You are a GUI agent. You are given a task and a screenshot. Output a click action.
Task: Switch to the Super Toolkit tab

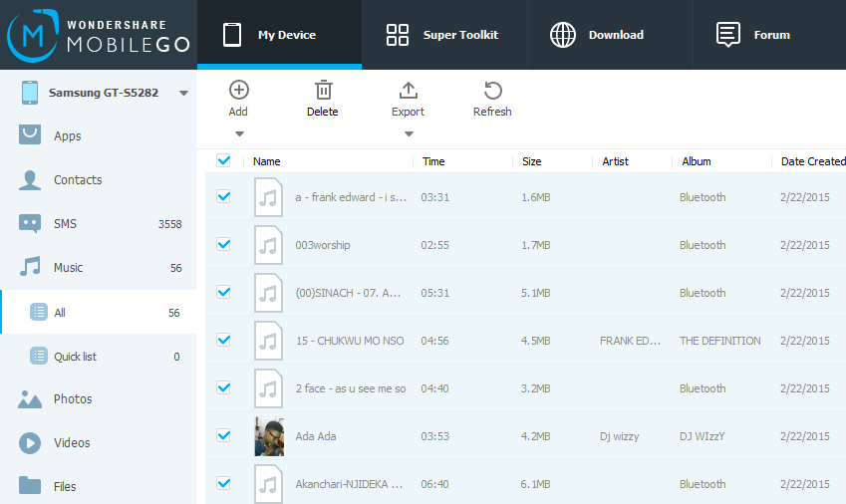(x=442, y=35)
